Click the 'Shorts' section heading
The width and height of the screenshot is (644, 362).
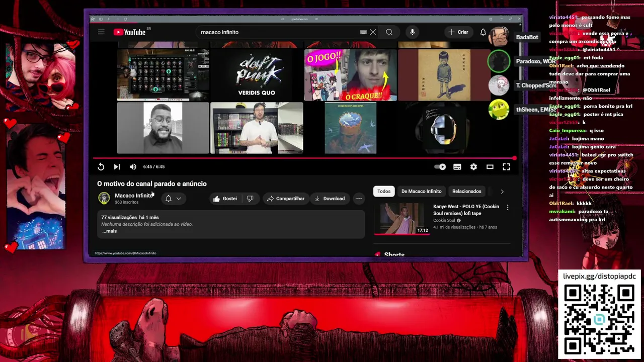tap(394, 255)
